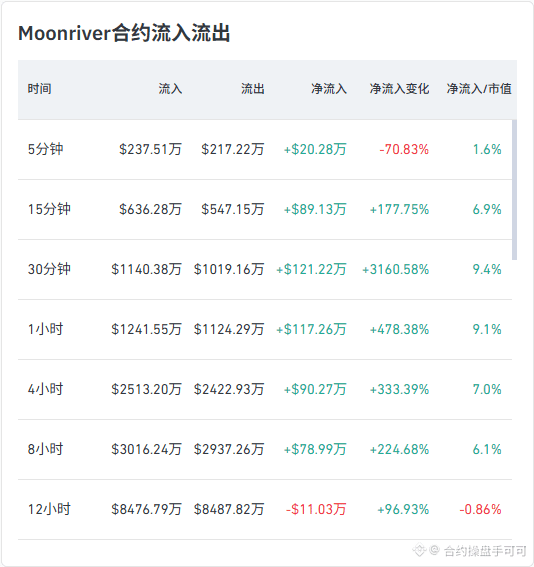The image size is (534, 567).
Task: Click the 净流入 column header
Action: point(329,89)
